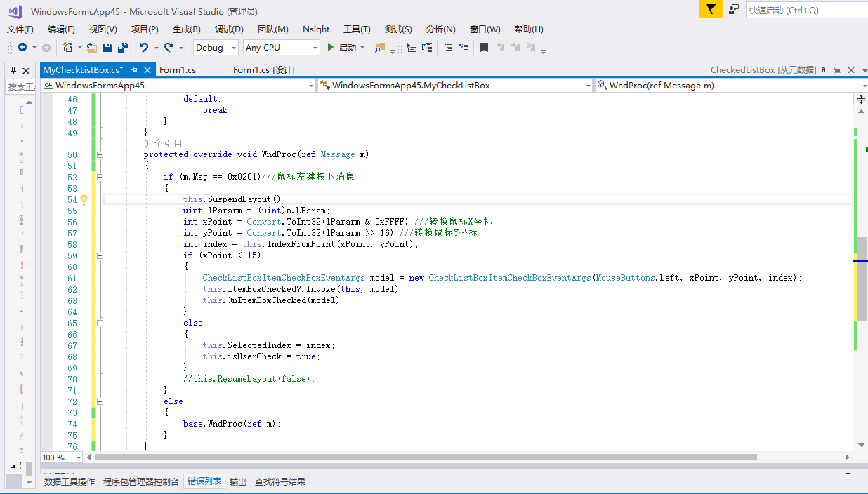Image resolution: width=868 pixels, height=494 pixels.
Task: Click the Save All icon
Action: (x=123, y=48)
